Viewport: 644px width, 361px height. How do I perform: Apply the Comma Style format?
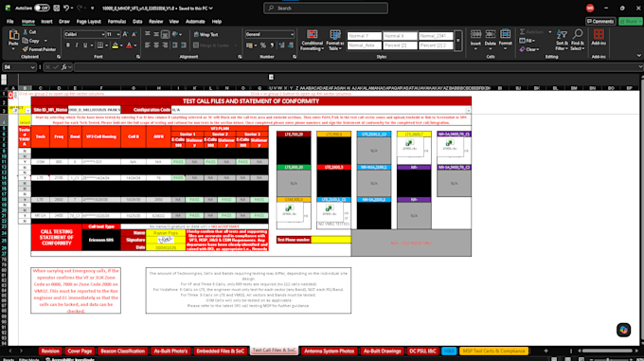272,45
